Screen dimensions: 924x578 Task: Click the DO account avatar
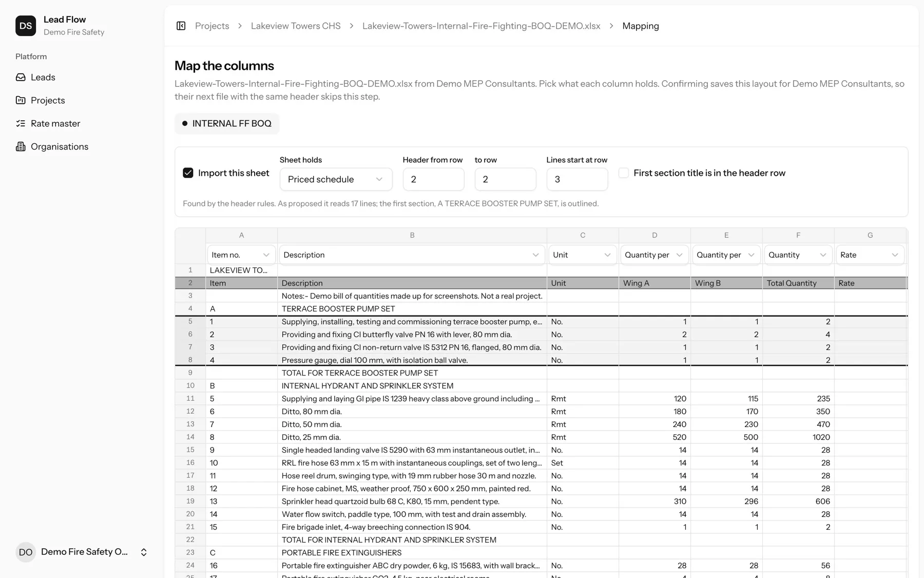point(26,552)
